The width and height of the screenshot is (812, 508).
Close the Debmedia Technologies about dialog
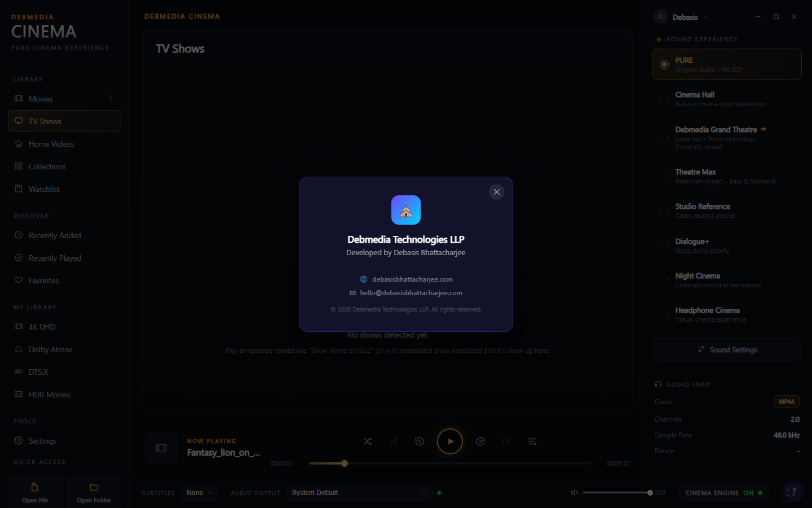(x=497, y=192)
